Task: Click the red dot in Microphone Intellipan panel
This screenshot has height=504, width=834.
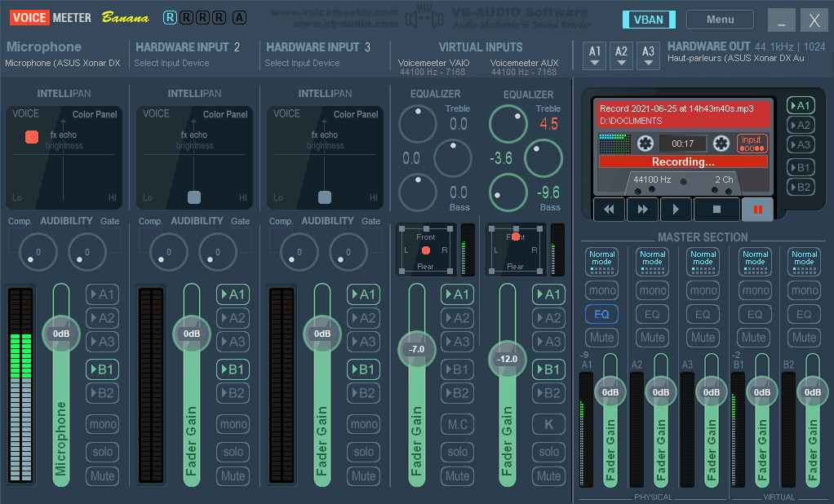Action: click(x=32, y=136)
